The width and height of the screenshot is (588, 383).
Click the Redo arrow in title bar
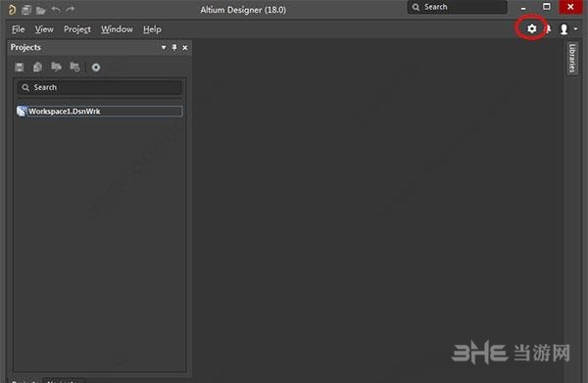pos(71,10)
